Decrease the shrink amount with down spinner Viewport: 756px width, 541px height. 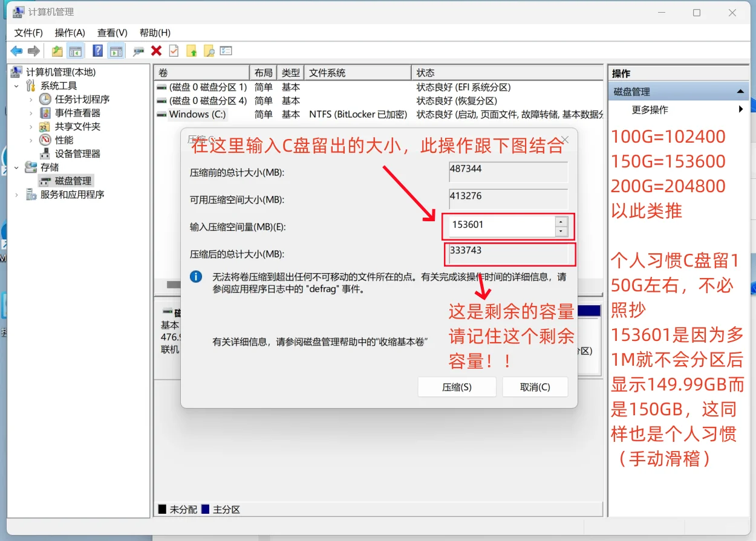pyautogui.click(x=561, y=232)
